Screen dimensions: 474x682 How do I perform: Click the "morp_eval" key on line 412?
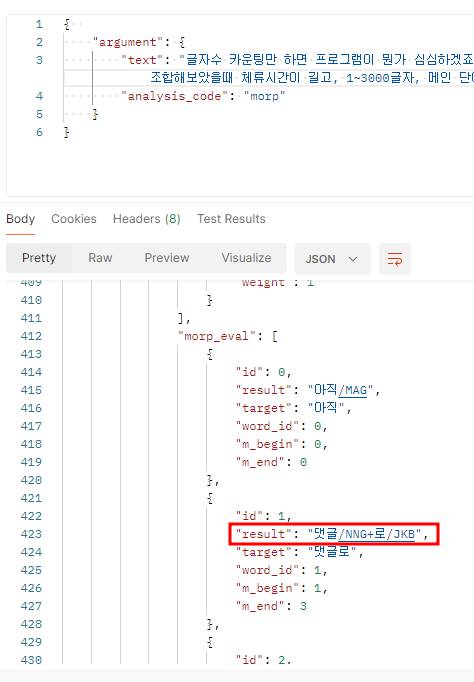217,336
